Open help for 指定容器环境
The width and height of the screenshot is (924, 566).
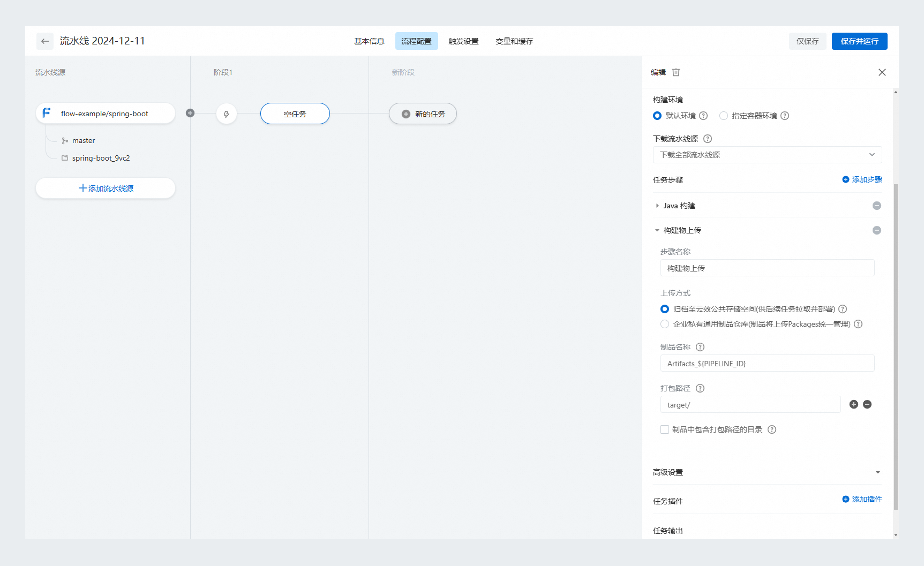click(x=785, y=116)
